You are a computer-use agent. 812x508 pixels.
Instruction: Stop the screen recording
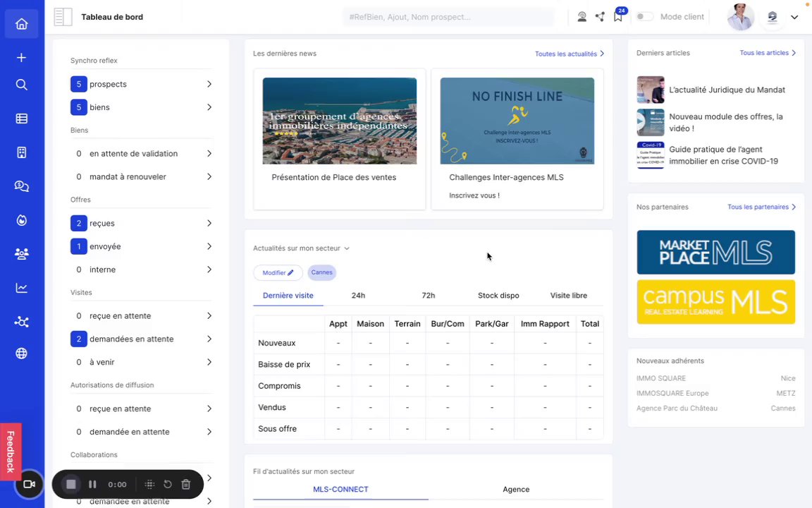[71, 484]
